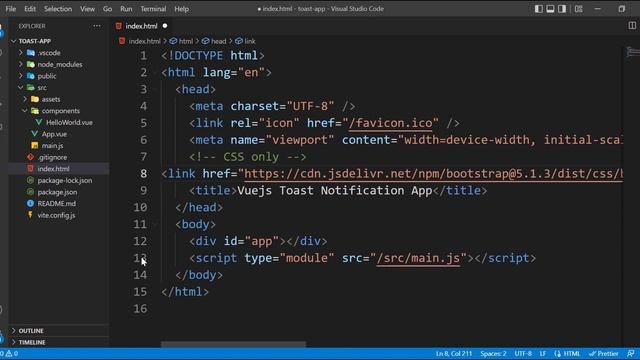The image size is (640, 360).
Task: Open errors and warnings status indicator
Action: click(9, 353)
